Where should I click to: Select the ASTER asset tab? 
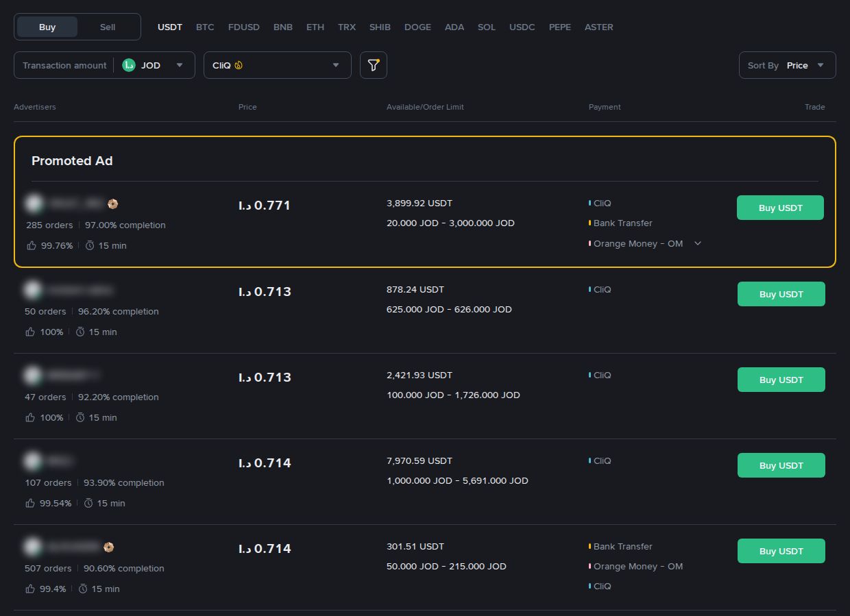[x=599, y=27]
